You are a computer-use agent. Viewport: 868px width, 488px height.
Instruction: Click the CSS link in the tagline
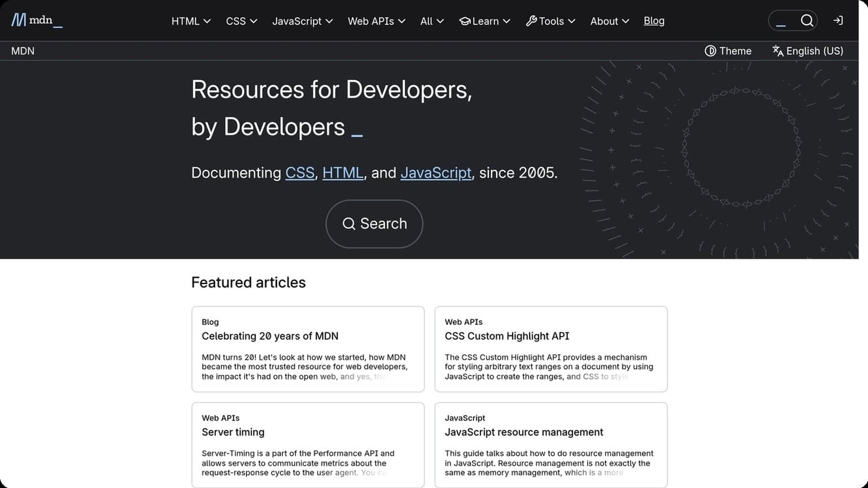coord(300,173)
